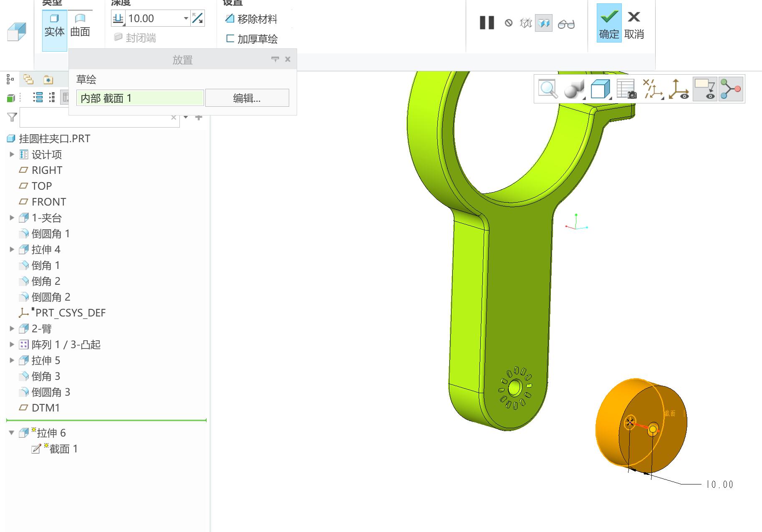Collapse the 拉伸 6 feature node
This screenshot has height=532, width=762.
point(12,433)
